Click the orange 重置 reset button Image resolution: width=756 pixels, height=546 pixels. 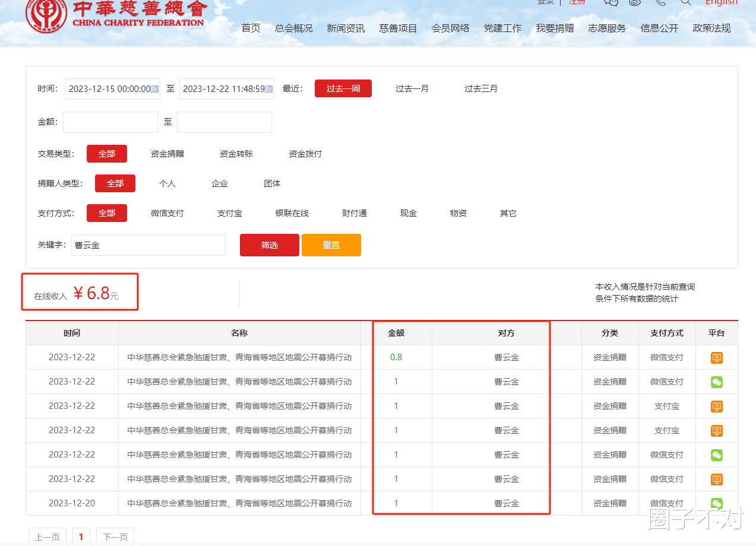tap(331, 245)
